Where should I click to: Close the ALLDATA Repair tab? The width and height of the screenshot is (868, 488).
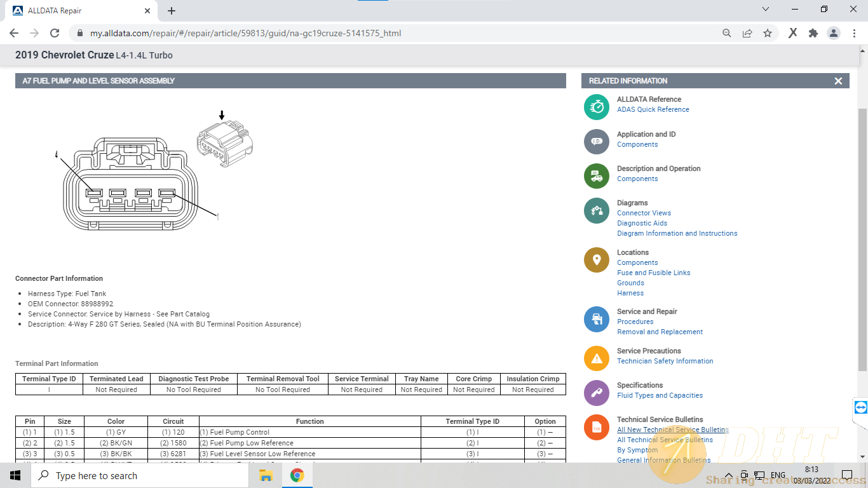pos(147,11)
